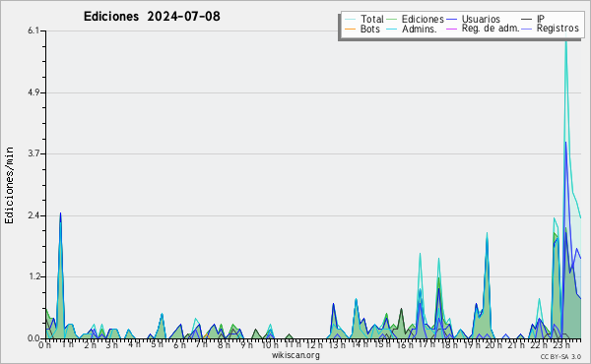591x364 pixels.
Task: Click the 0.0 y-axis value
Action: [x=33, y=338]
